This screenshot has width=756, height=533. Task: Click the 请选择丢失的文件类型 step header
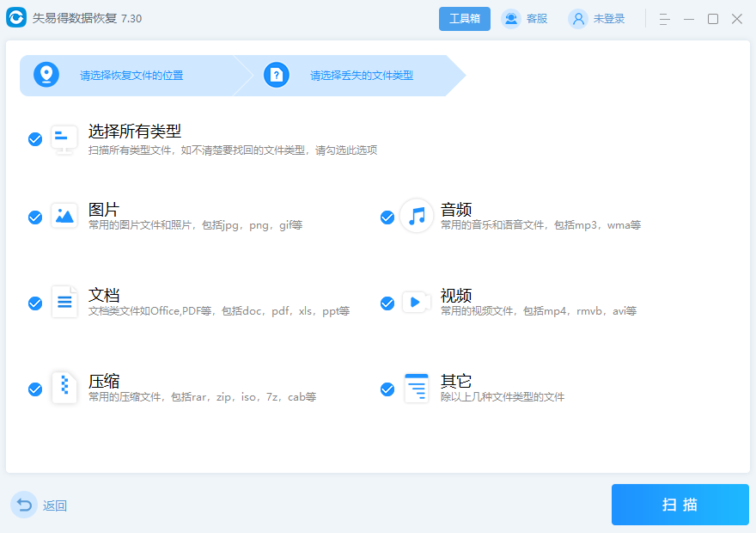point(361,75)
